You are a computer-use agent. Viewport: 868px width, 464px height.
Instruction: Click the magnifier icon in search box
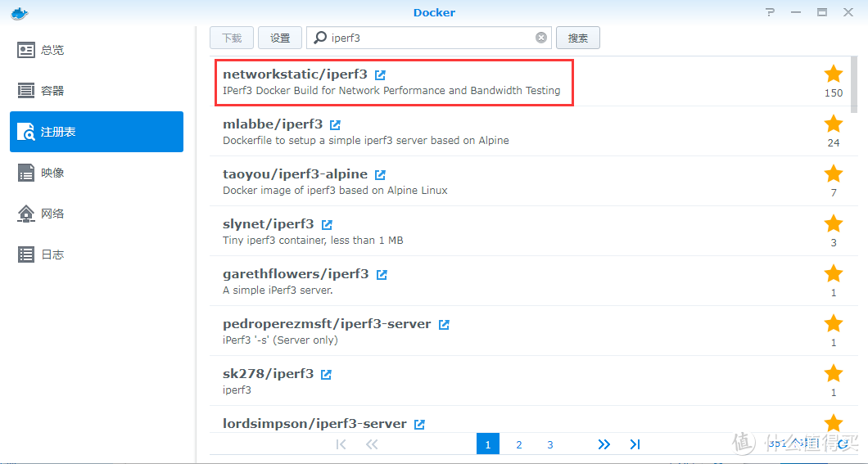(x=320, y=38)
